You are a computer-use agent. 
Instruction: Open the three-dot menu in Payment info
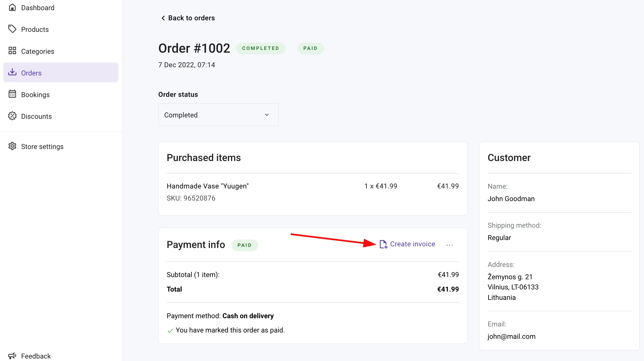449,245
